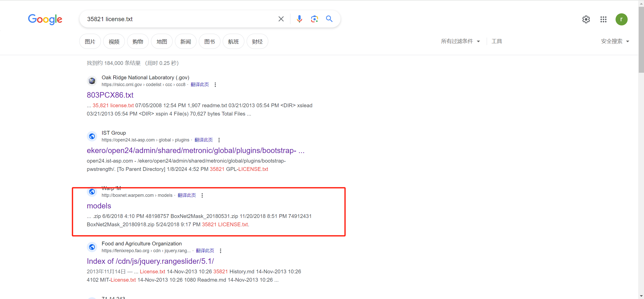Expand 安全搜索 dropdown
Viewport: 644px width, 299px height.
tap(615, 41)
